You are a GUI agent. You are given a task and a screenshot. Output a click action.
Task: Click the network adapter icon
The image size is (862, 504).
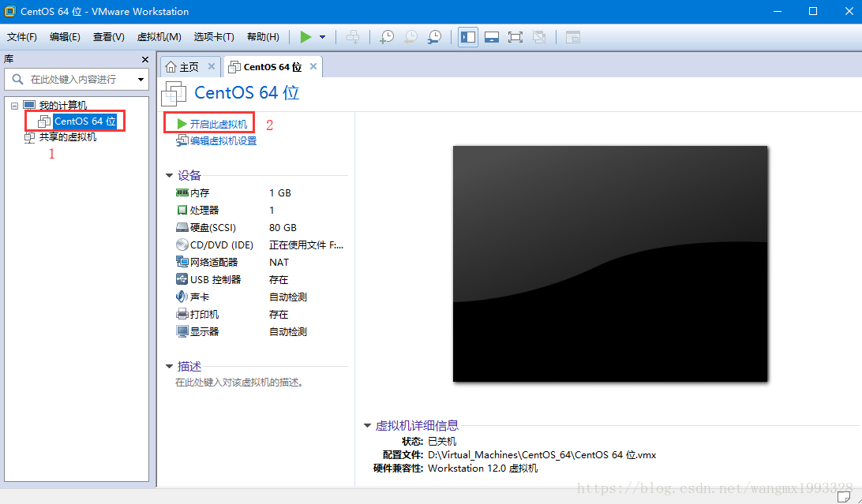182,262
